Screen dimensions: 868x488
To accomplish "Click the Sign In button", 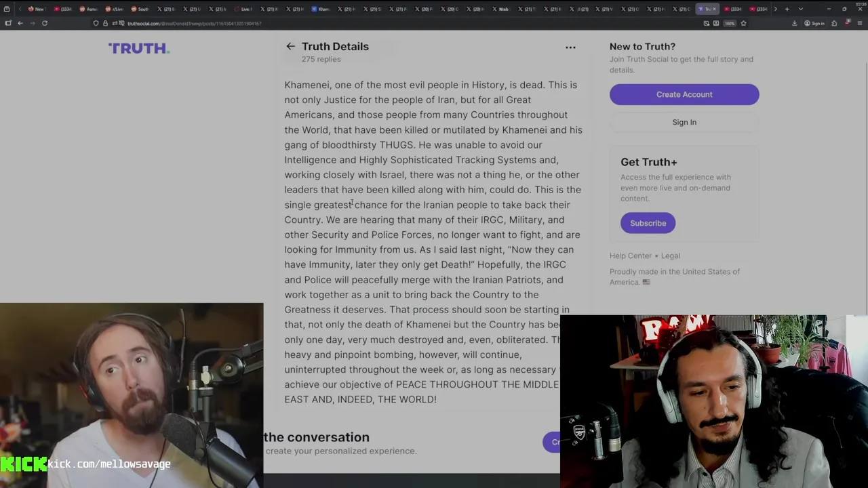I will tap(684, 122).
